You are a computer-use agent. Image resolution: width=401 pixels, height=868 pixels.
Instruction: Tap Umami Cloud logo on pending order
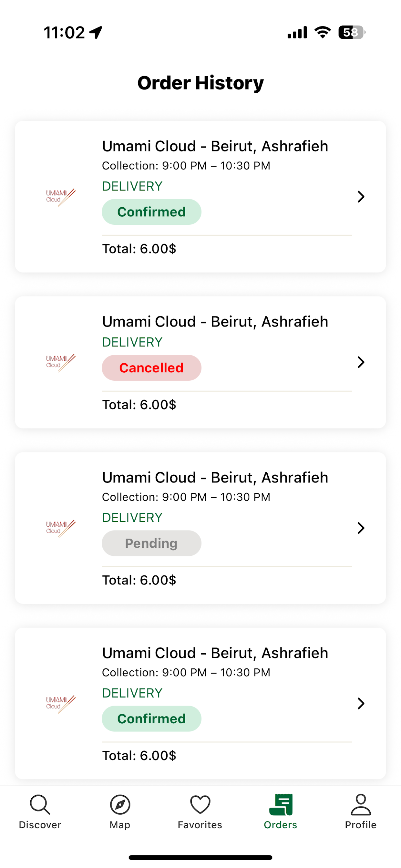click(61, 528)
